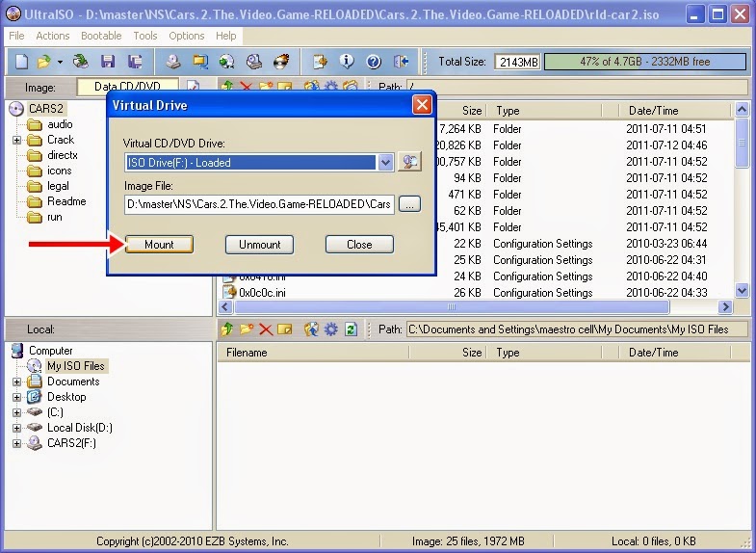Expand the (C:) drive node
This screenshot has height=553, width=756.
coord(17,412)
